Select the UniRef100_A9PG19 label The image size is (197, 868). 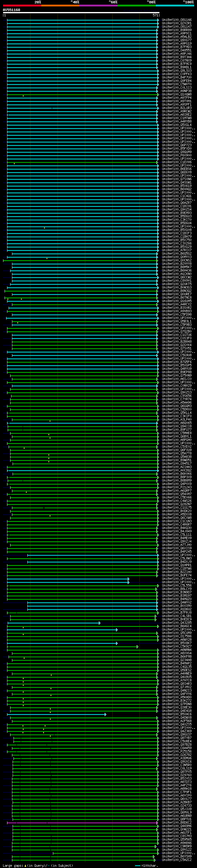(x=177, y=43)
